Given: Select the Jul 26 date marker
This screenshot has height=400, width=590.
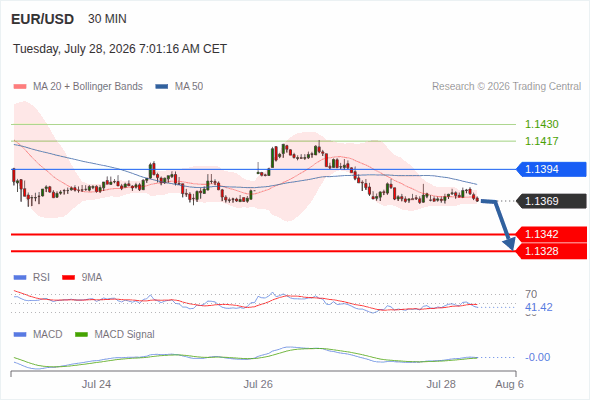Looking at the screenshot, I should point(258,384).
